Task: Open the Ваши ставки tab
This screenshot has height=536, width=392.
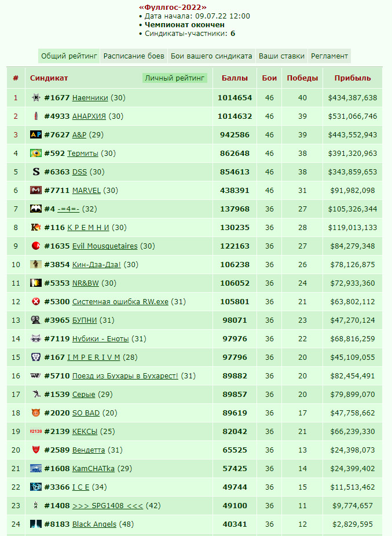Action: (282, 56)
